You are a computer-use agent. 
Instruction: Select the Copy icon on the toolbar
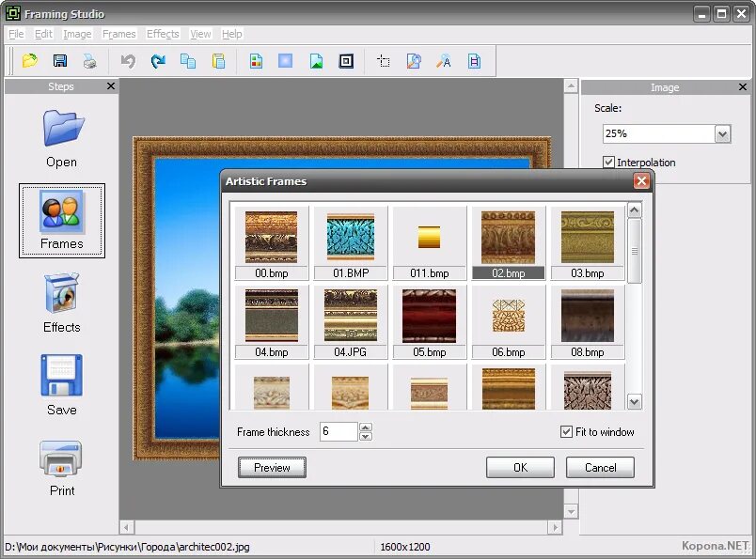click(x=189, y=60)
